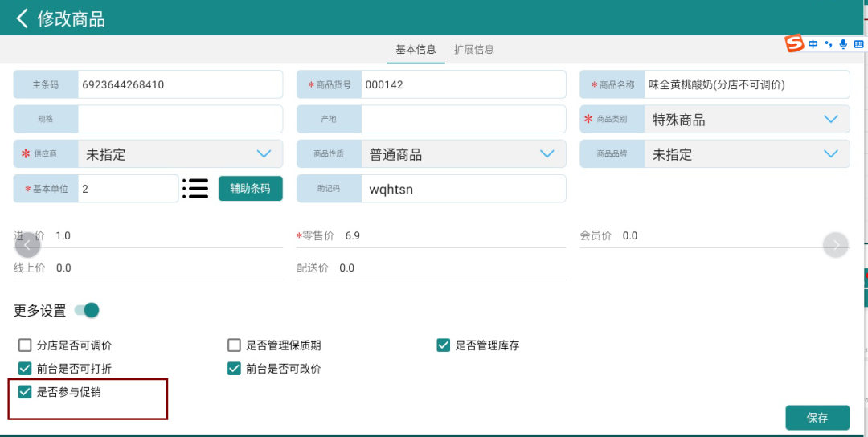
Task: Turn off the 更多设置 switch
Action: click(x=87, y=310)
